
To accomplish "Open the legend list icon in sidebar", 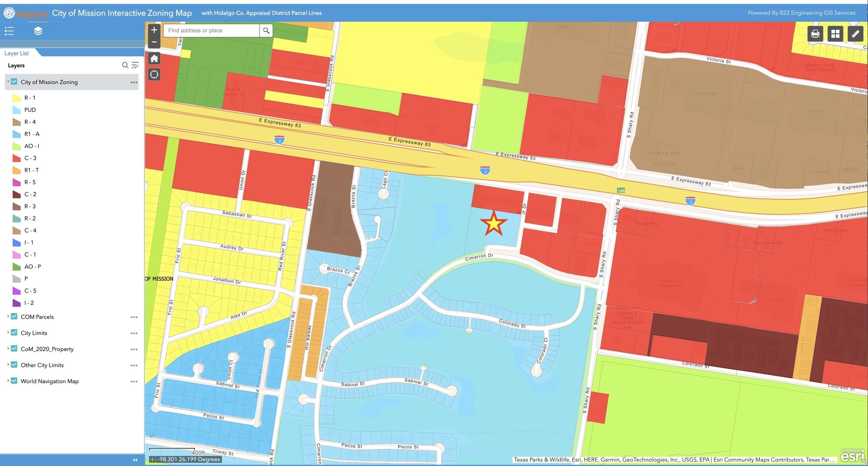I will point(10,31).
